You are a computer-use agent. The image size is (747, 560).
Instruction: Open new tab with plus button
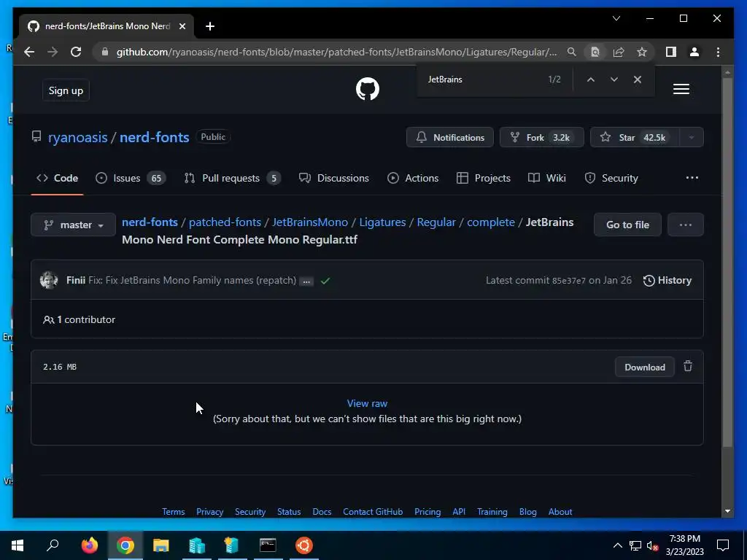point(210,26)
